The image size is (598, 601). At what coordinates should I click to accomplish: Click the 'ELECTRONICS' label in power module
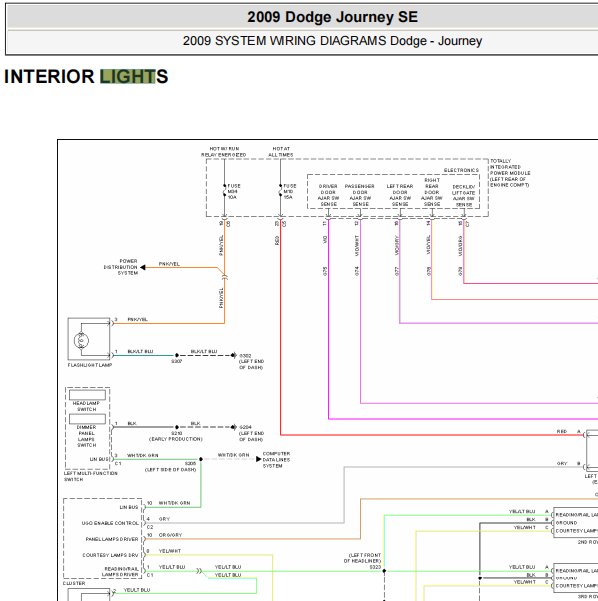pos(461,170)
